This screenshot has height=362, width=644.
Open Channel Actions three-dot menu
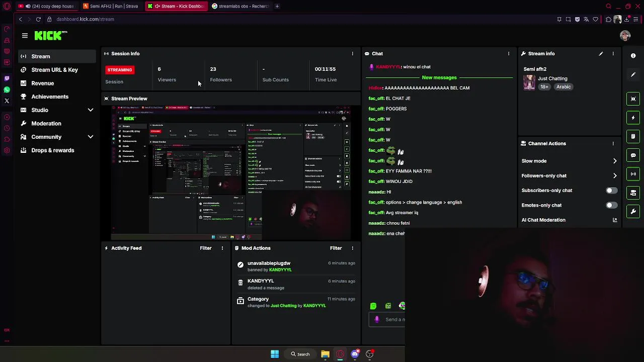click(x=613, y=143)
